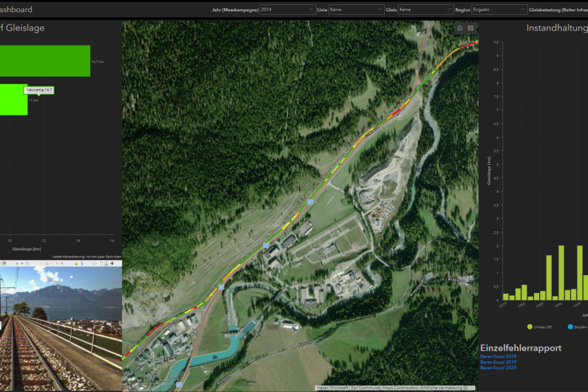Open the Jahr (Messkampagne) 2014 dropdown
This screenshot has width=588, height=392.
(x=288, y=10)
